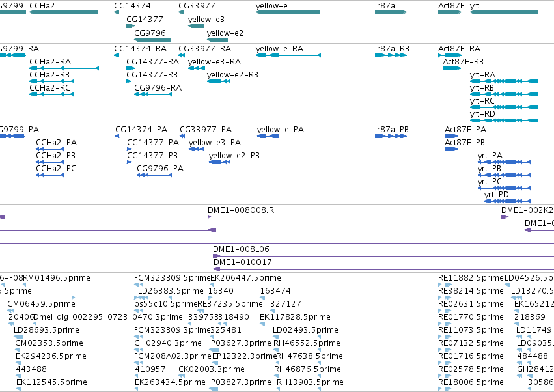Click EST label EK263434.5prime

[x=170, y=382]
